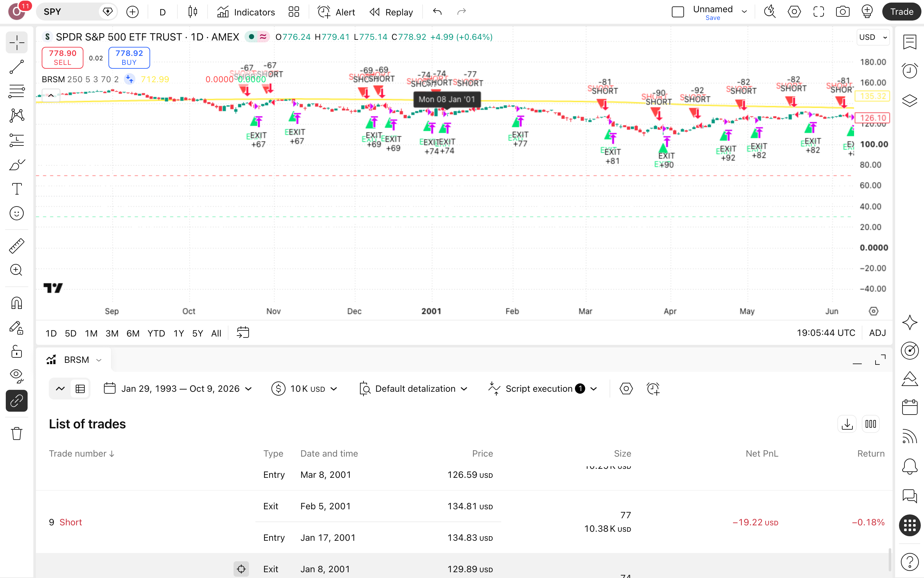Start bar Replay mode
Screen dimensions: 924x578
pyautogui.click(x=391, y=12)
